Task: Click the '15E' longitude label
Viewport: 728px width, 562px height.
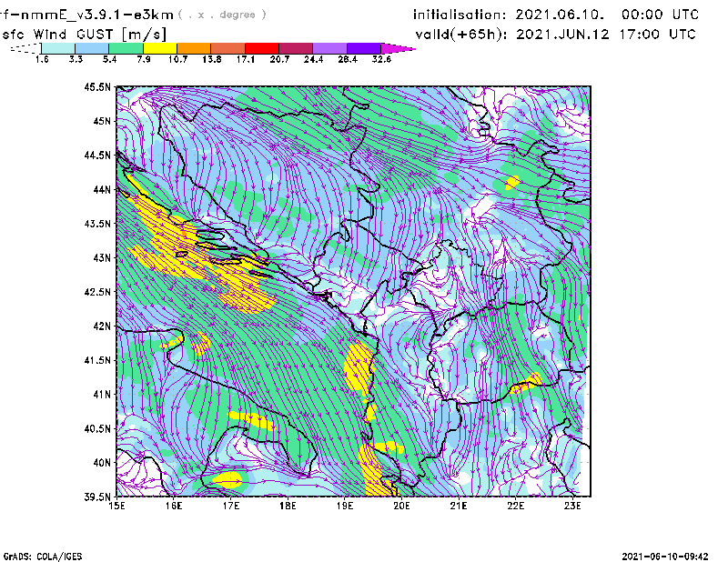Action: (116, 506)
